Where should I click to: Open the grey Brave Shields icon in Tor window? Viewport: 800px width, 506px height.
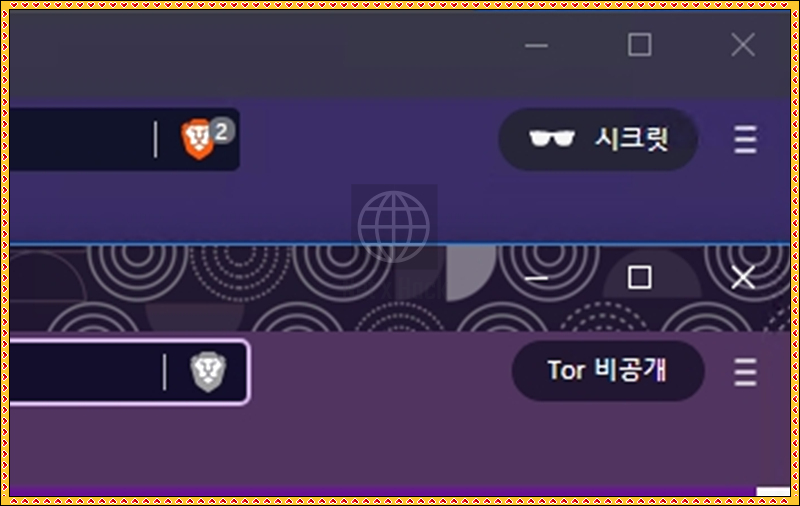tap(208, 372)
